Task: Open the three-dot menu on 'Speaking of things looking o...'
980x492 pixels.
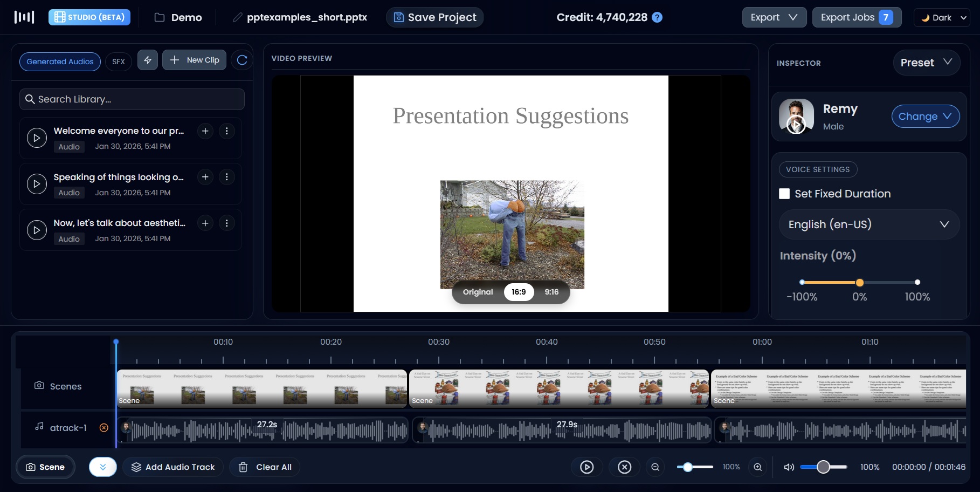Action: [227, 177]
